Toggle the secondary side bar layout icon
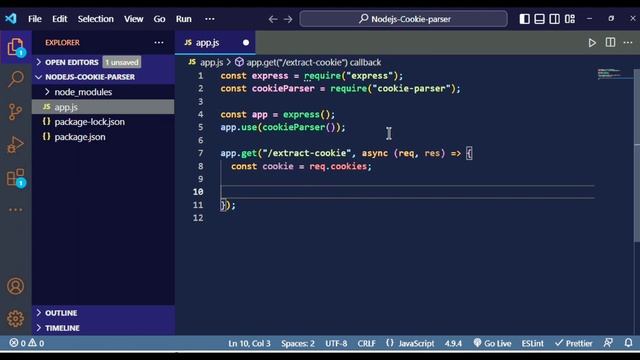This screenshot has width=640, height=360. (554, 19)
